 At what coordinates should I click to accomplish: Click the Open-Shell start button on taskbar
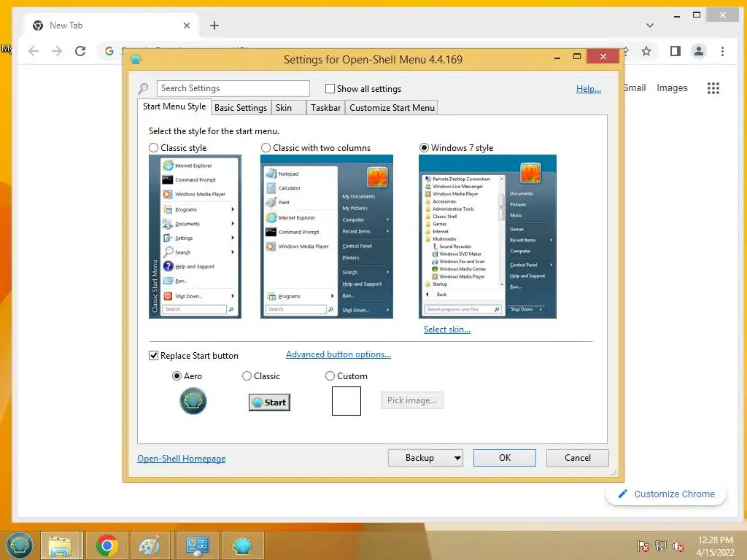19,545
